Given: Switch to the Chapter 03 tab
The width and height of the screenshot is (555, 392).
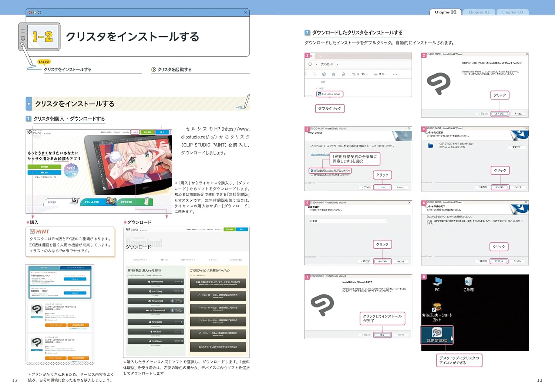Looking at the screenshot, I should tap(512, 12).
